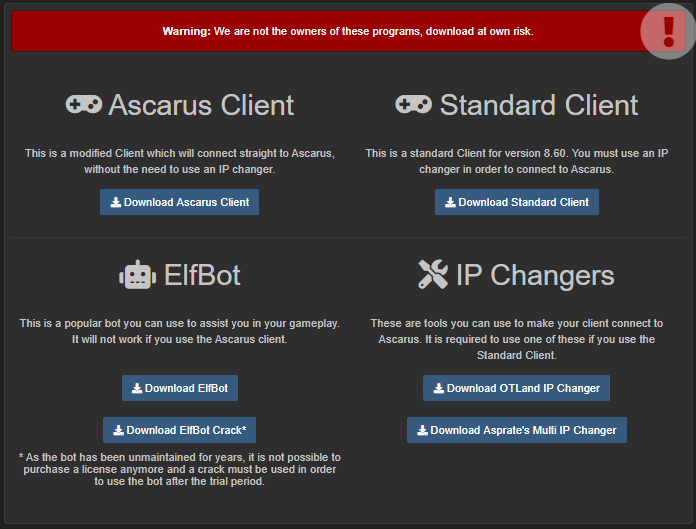Click 'standard Client for version 8.60' description
This screenshot has height=529, width=696.
[x=517, y=161]
